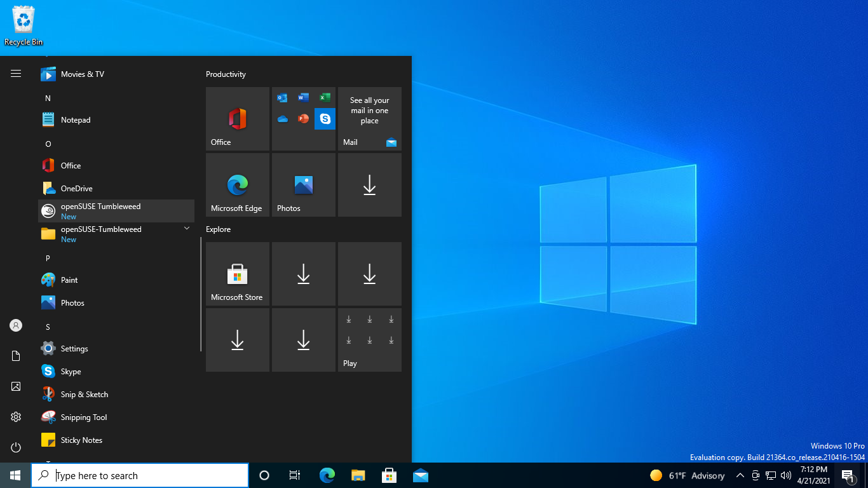Image resolution: width=868 pixels, height=488 pixels.
Task: Open Microsoft Store from the taskbar
Action: tap(390, 475)
